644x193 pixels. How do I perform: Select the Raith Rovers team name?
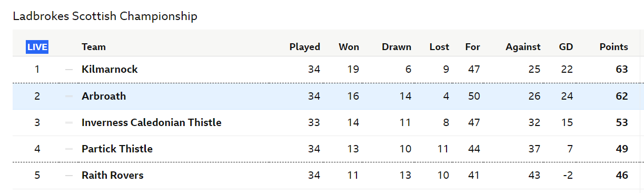[113, 175]
